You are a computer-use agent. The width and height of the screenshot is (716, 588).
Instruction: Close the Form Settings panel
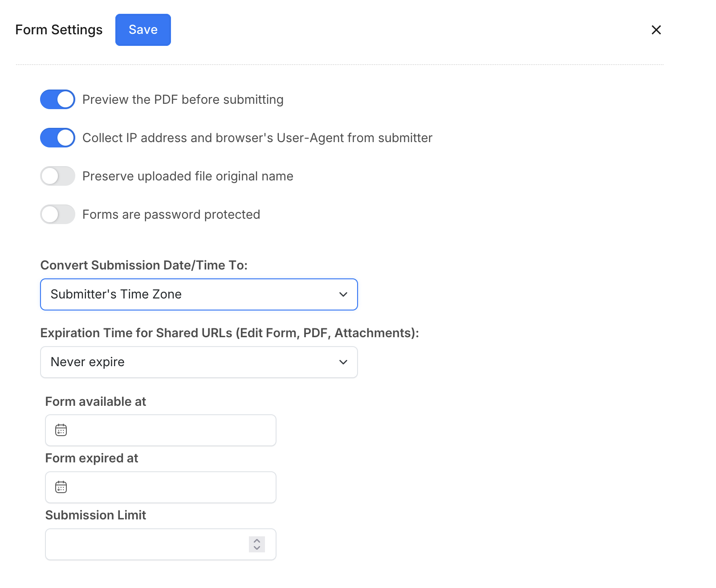(x=656, y=30)
